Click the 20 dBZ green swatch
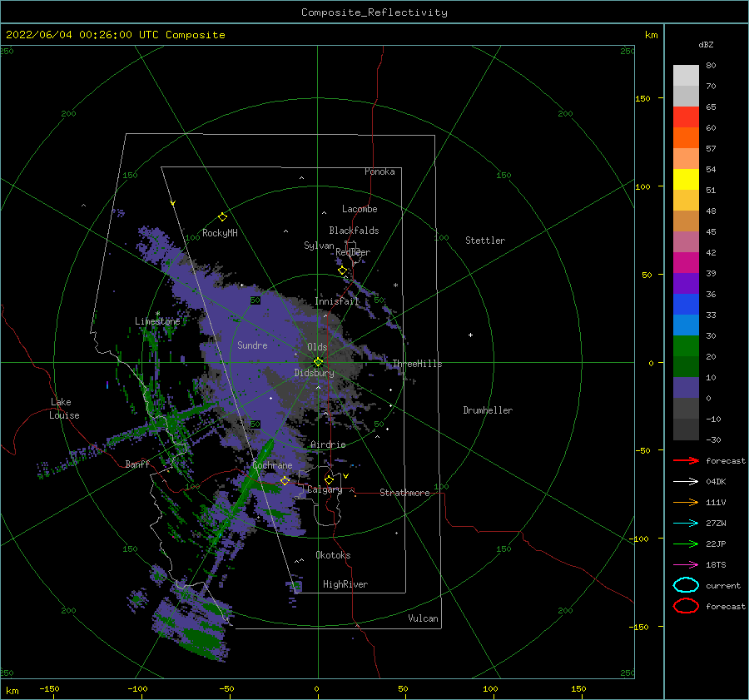749x700 pixels. 686,366
